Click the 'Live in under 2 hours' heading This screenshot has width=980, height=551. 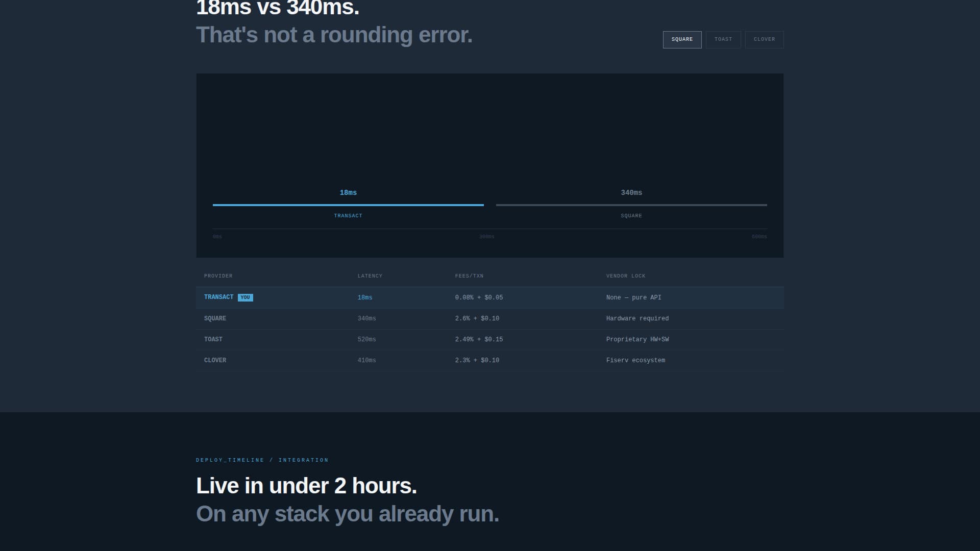coord(306,486)
